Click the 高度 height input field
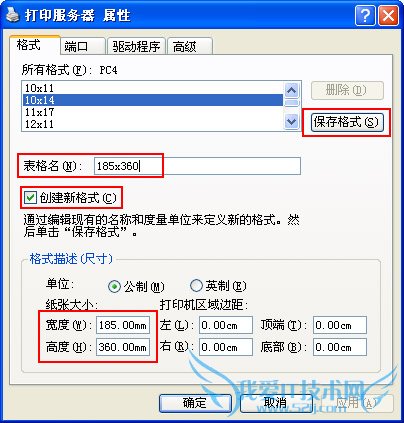The image size is (404, 423). [x=123, y=347]
